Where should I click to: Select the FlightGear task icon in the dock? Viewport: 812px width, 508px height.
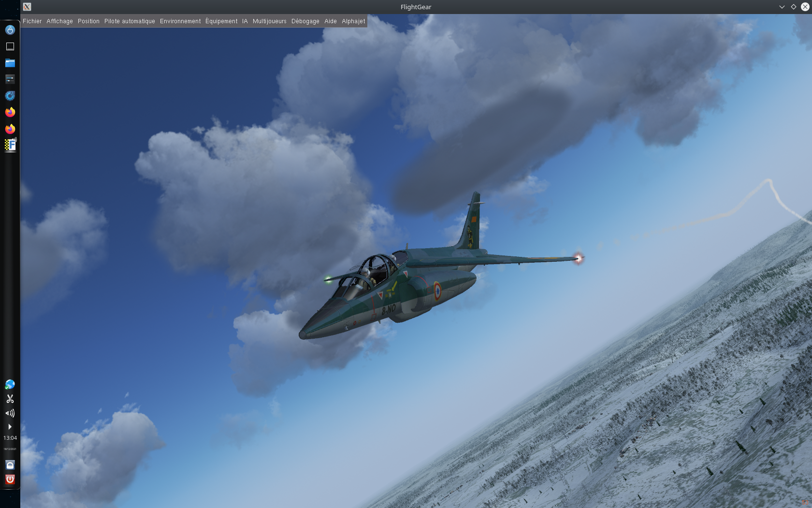pos(10,145)
